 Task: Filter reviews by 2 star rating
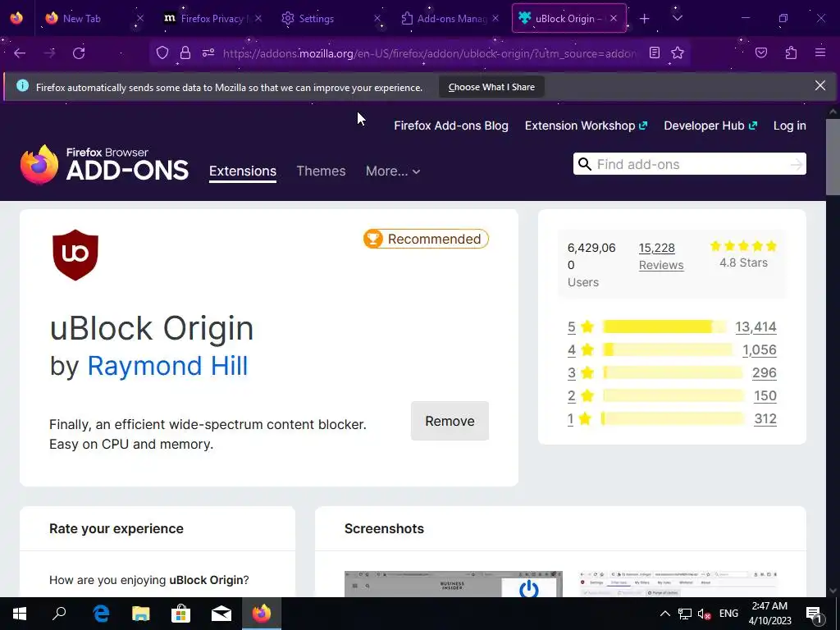(x=581, y=396)
